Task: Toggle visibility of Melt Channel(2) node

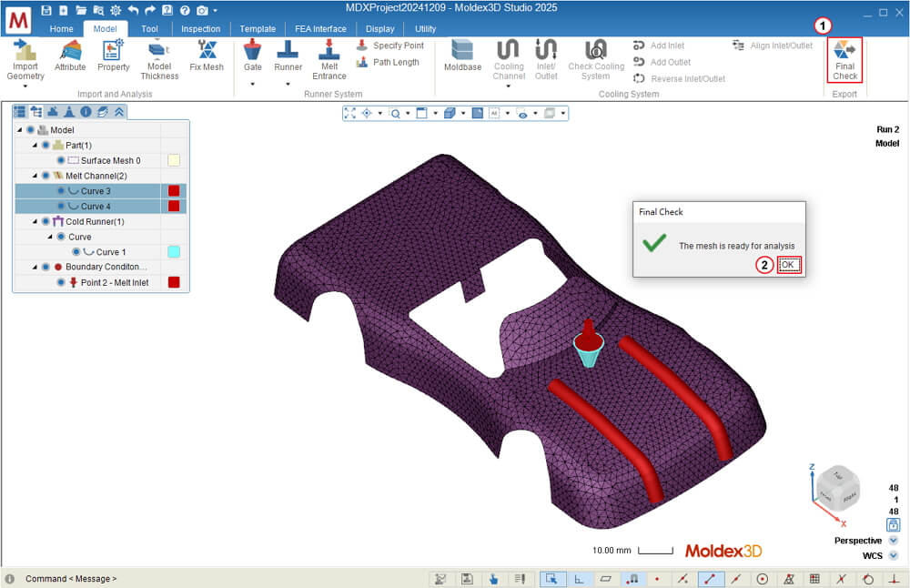Action: pyautogui.click(x=45, y=176)
